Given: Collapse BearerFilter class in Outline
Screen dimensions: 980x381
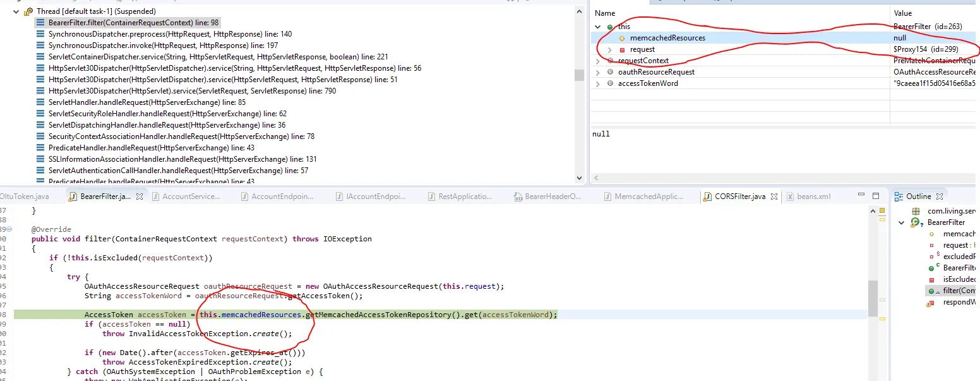Looking at the screenshot, I should pos(902,222).
